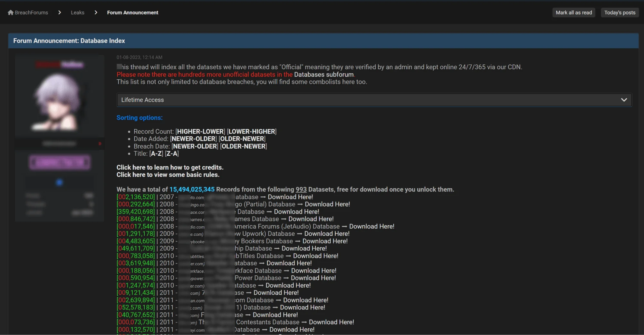
Task: Click the BreachForums home icon
Action: pyautogui.click(x=11, y=13)
